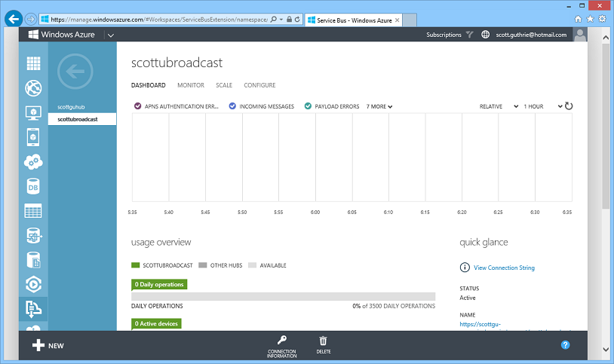Image resolution: width=614 pixels, height=364 pixels.
Task: Click the AVAILABLE light gray legend swatch
Action: click(252, 265)
